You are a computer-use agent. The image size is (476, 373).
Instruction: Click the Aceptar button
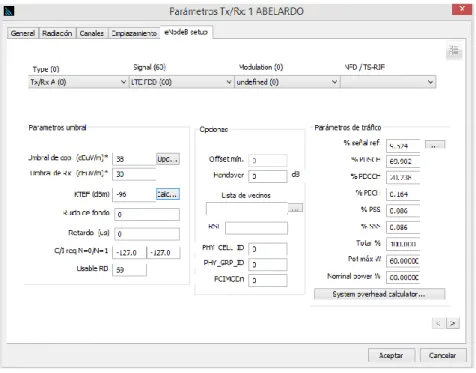coord(391,355)
